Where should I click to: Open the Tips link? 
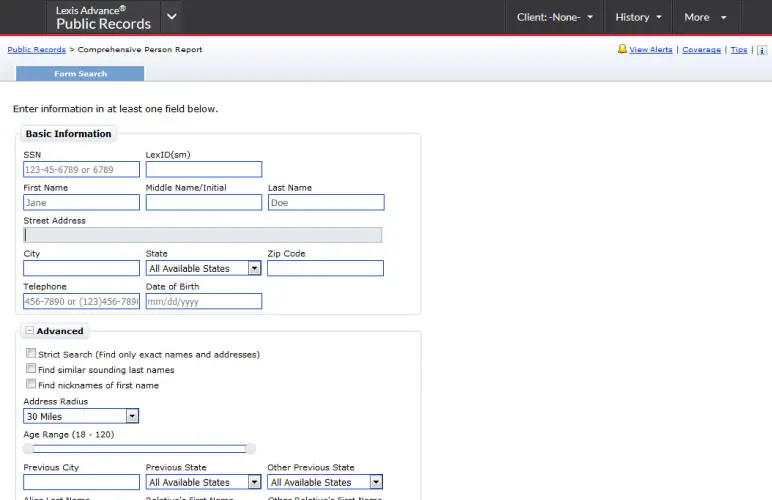pos(738,49)
